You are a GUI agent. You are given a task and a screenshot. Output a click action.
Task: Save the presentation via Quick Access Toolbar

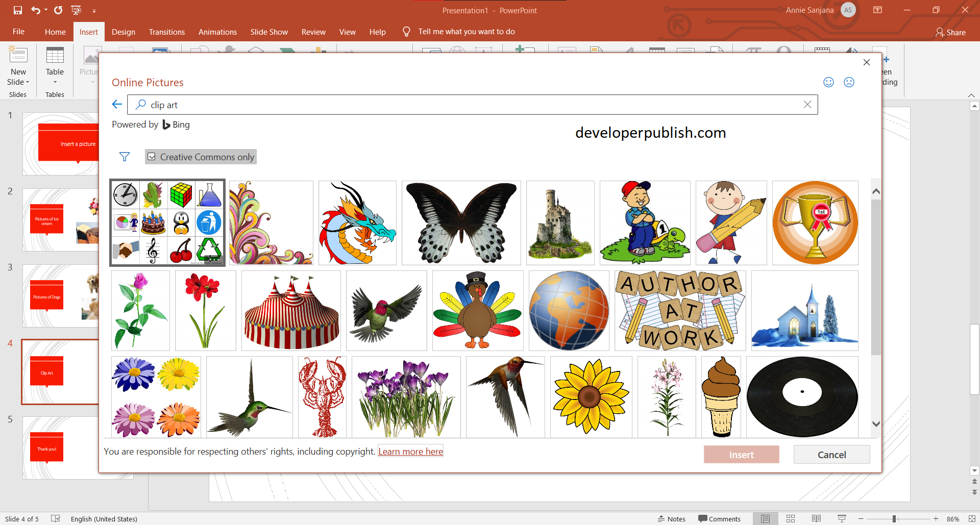coord(17,10)
